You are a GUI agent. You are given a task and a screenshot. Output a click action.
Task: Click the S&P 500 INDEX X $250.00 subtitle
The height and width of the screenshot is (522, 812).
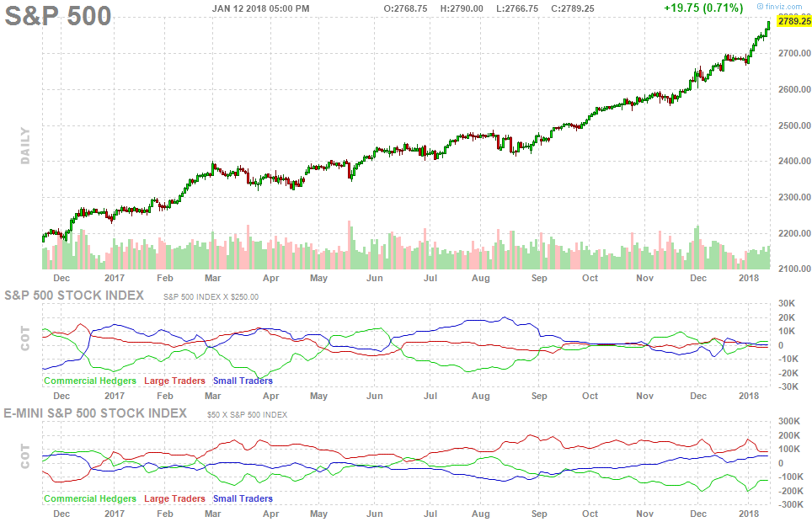211,296
